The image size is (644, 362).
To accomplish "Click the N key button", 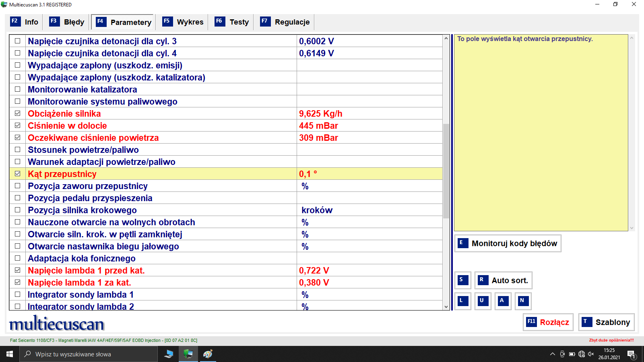I will pyautogui.click(x=523, y=301).
